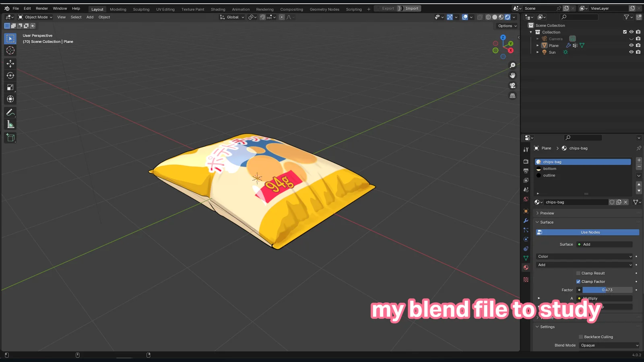
Task: Select the Move tool in the toolbar
Action: point(10,63)
